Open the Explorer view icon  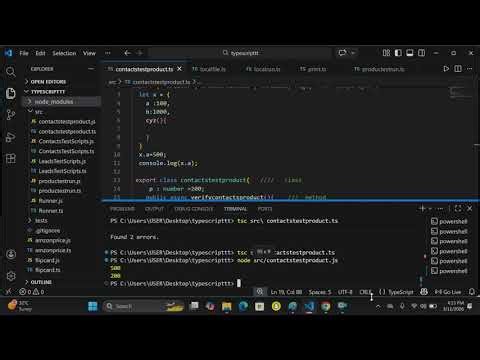(11, 93)
